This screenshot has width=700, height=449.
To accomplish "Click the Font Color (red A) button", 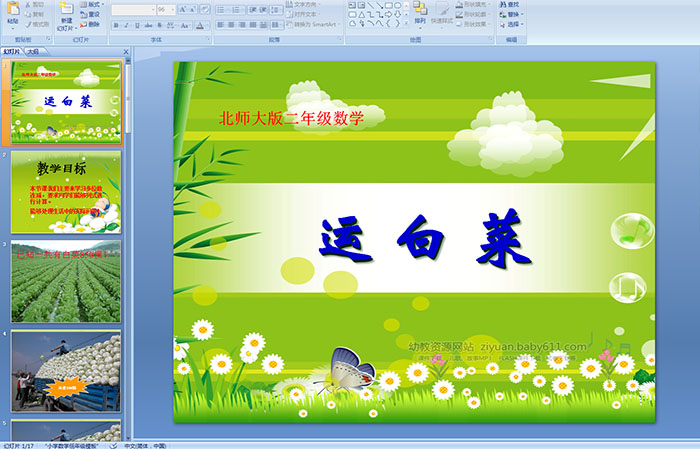I will pyautogui.click(x=200, y=25).
